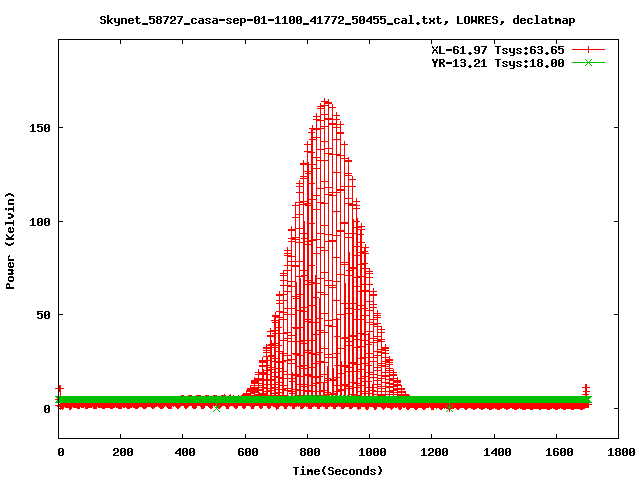Click the 1600 x-axis tick label
Viewport: 640px width, 480px height.
(x=559, y=452)
